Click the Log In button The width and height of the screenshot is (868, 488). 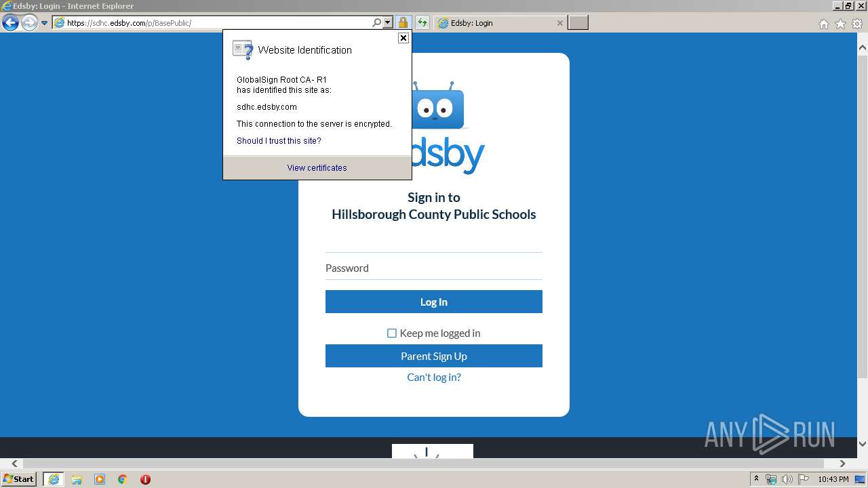click(434, 302)
